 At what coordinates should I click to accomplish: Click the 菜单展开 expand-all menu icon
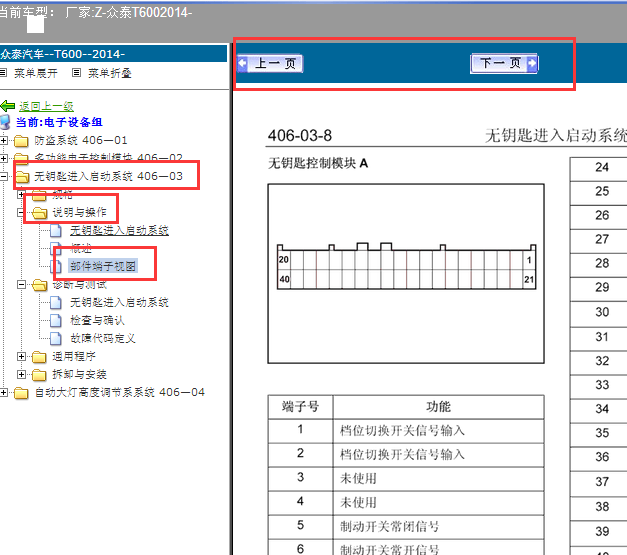coord(3,73)
